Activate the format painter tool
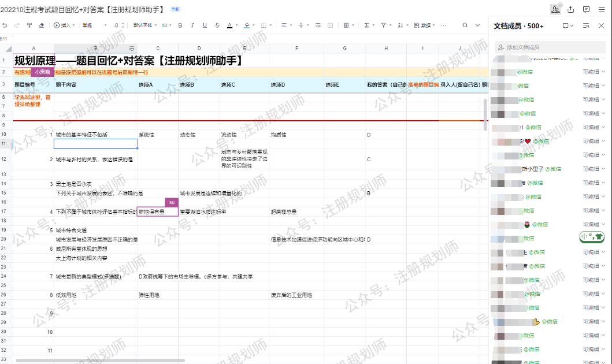The width and height of the screenshot is (612, 364). click(x=29, y=25)
